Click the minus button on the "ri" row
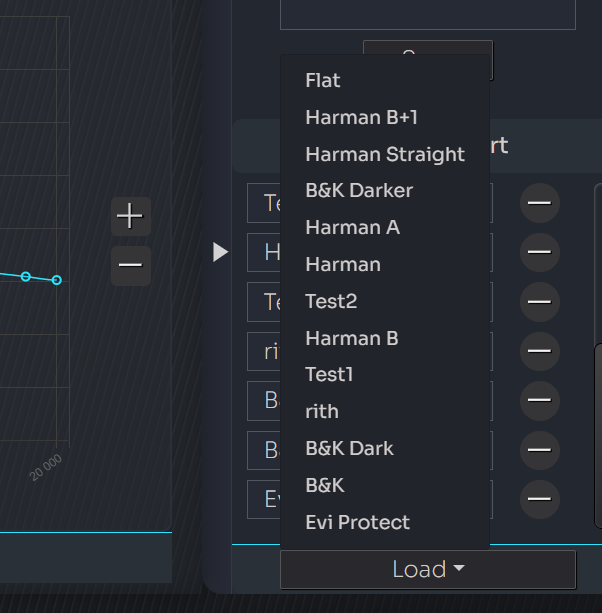Viewport: 602px width, 613px height. 539,350
